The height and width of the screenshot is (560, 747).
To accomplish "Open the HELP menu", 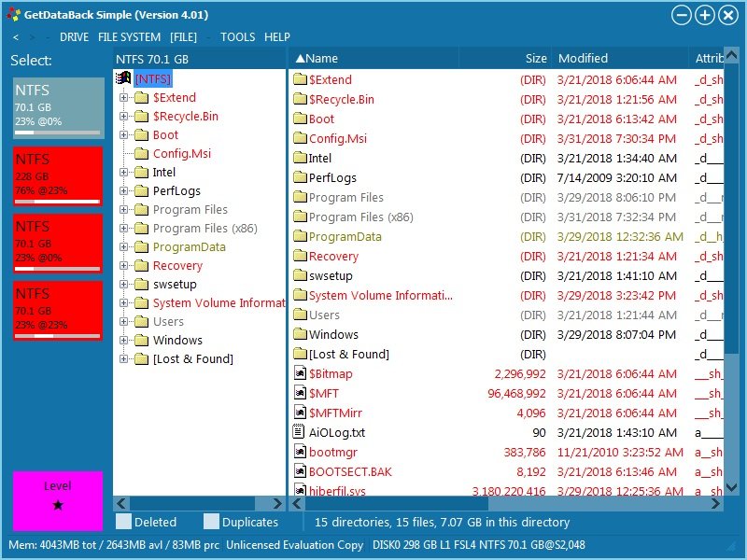I will tap(277, 37).
